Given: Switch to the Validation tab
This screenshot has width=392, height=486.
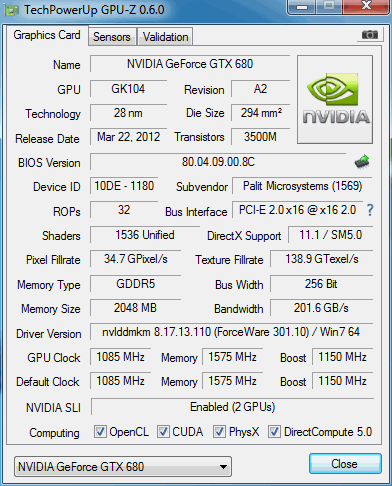Looking at the screenshot, I should pos(165,37).
